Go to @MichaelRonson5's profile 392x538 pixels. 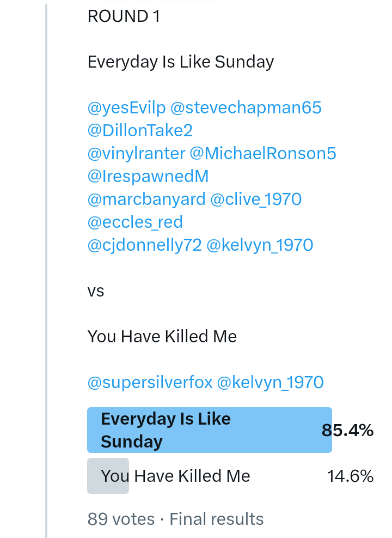tap(263, 154)
